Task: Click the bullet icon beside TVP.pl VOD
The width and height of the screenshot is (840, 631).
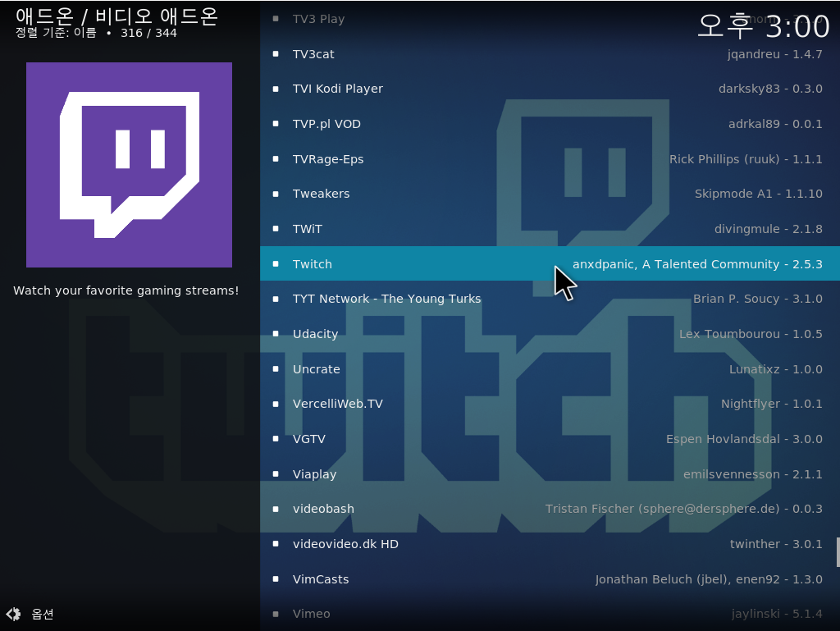Action: pyautogui.click(x=276, y=124)
